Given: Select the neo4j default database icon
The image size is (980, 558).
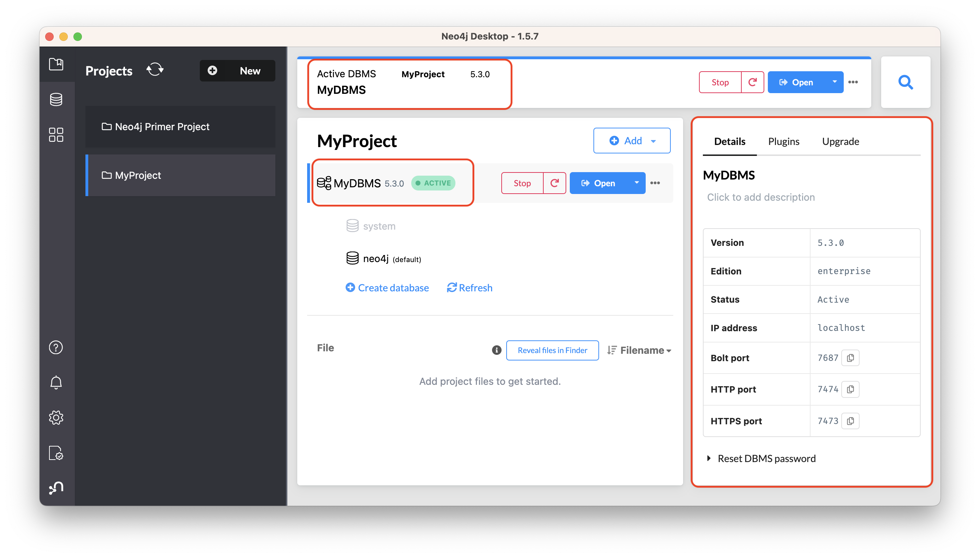Looking at the screenshot, I should click(x=352, y=258).
